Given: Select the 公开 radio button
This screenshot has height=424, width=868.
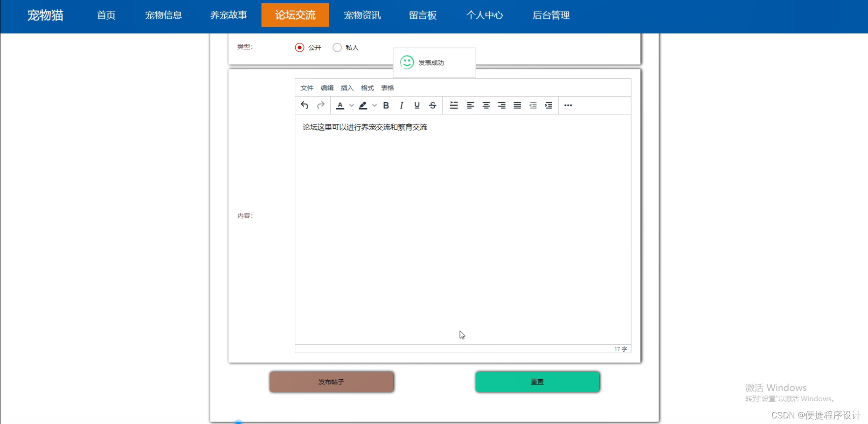Looking at the screenshot, I should point(299,47).
